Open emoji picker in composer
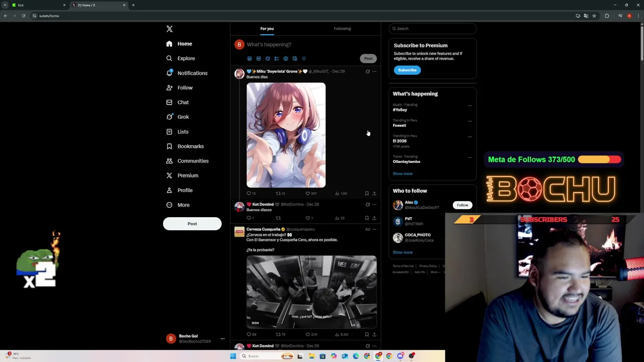644x362 pixels. click(x=286, y=59)
